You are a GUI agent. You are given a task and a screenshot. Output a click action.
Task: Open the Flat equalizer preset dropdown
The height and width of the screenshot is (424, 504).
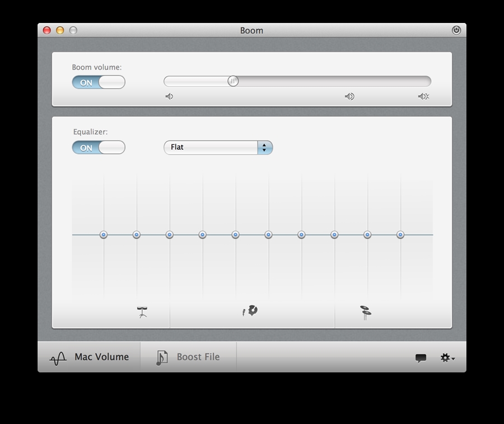click(x=218, y=147)
